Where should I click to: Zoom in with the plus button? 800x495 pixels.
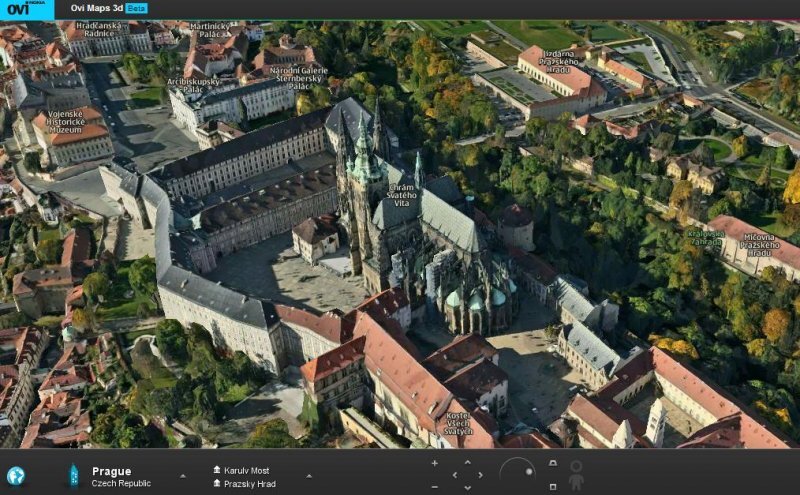(x=434, y=463)
